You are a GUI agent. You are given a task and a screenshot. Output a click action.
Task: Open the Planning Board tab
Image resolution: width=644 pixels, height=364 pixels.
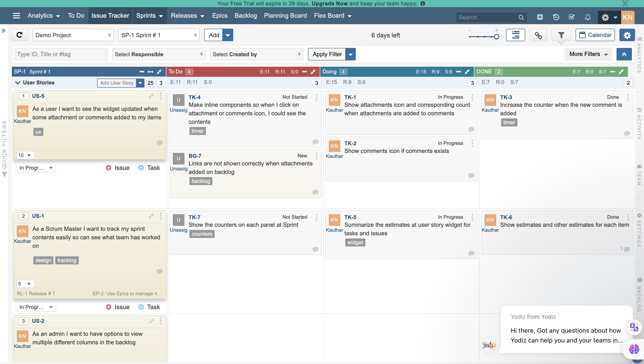[285, 16]
